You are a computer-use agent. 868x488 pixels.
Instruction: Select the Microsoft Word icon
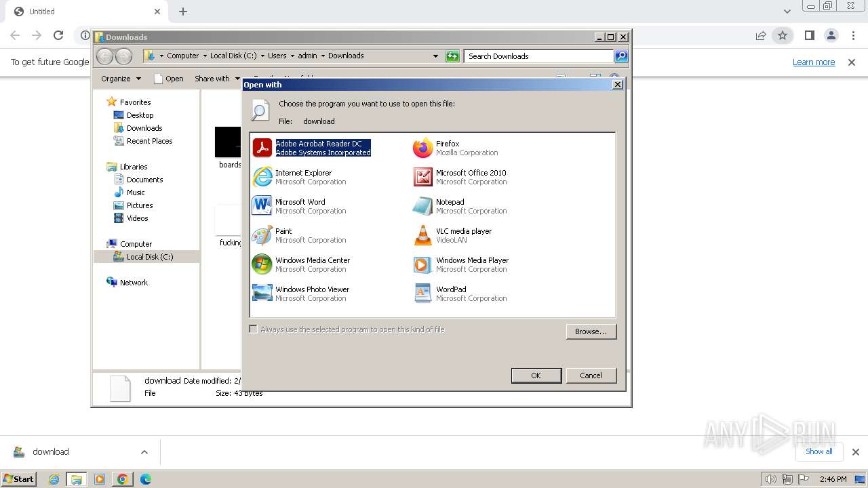coord(262,205)
